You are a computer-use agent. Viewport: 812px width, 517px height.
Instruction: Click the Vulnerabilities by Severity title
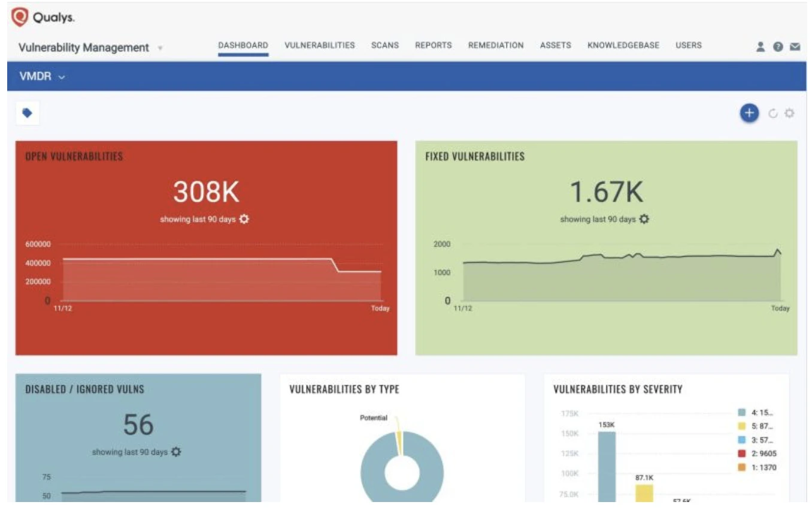tap(617, 389)
